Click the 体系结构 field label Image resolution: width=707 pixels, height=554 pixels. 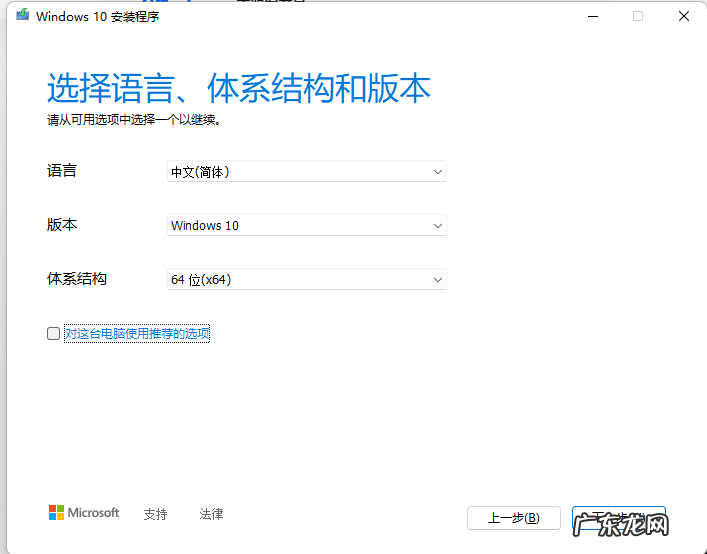click(77, 279)
